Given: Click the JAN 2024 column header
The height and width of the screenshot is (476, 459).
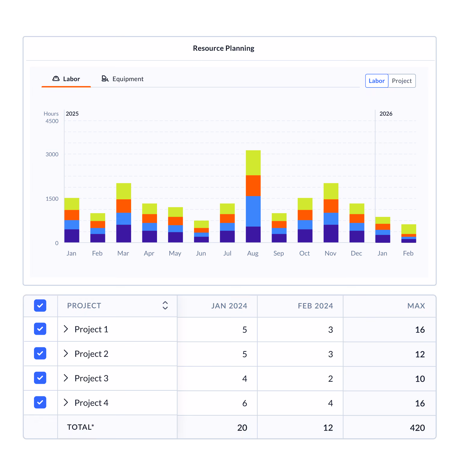Looking at the screenshot, I should tap(229, 306).
